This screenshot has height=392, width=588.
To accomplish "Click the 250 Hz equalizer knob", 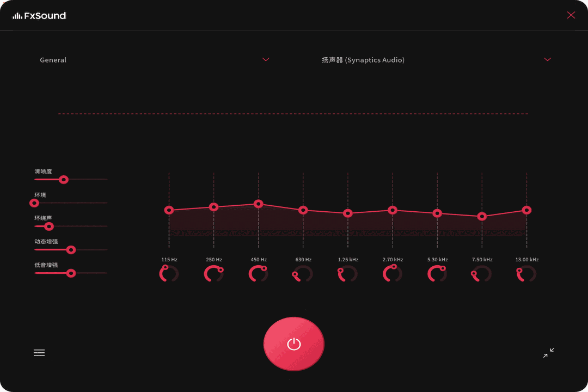I will click(x=213, y=274).
